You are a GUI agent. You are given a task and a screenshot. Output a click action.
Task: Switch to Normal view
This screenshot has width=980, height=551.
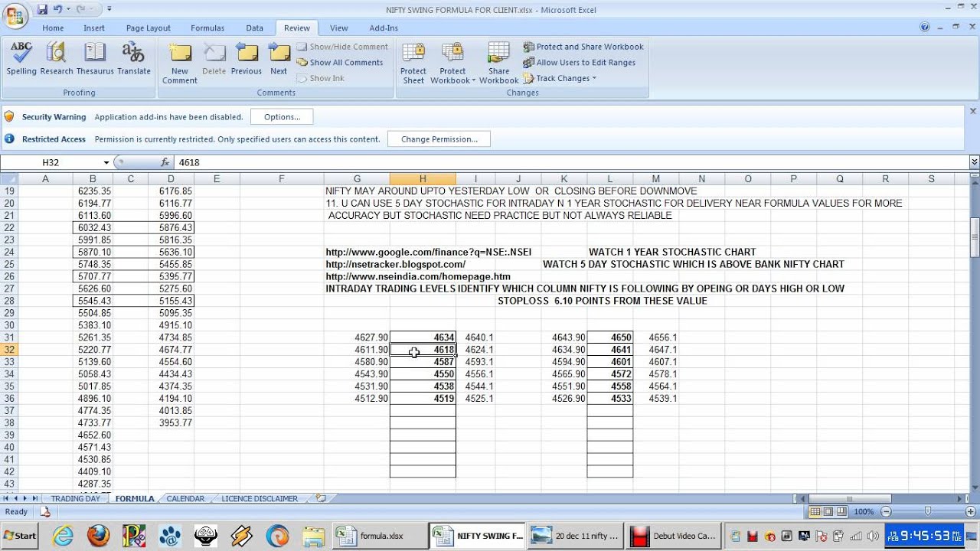(x=816, y=511)
